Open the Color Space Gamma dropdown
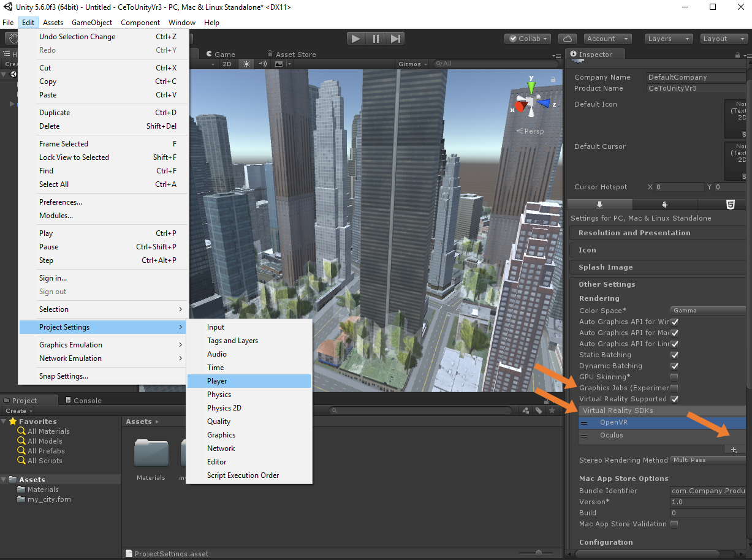The height and width of the screenshot is (560, 752). click(708, 311)
